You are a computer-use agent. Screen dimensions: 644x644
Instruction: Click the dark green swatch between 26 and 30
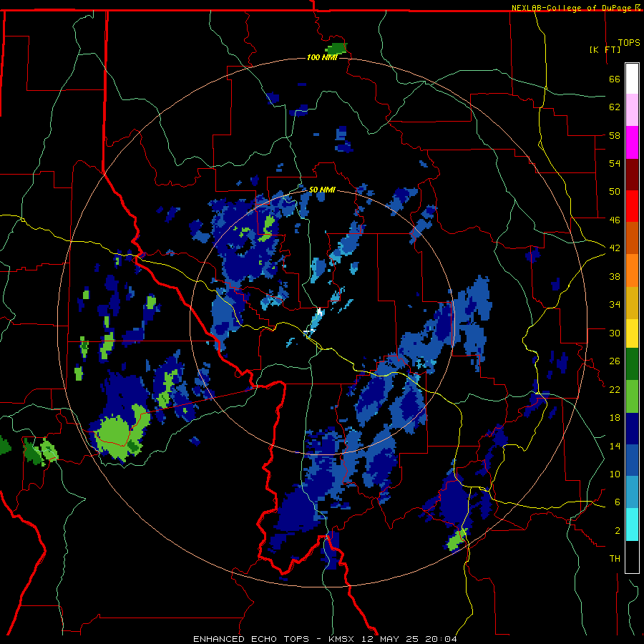632,364
